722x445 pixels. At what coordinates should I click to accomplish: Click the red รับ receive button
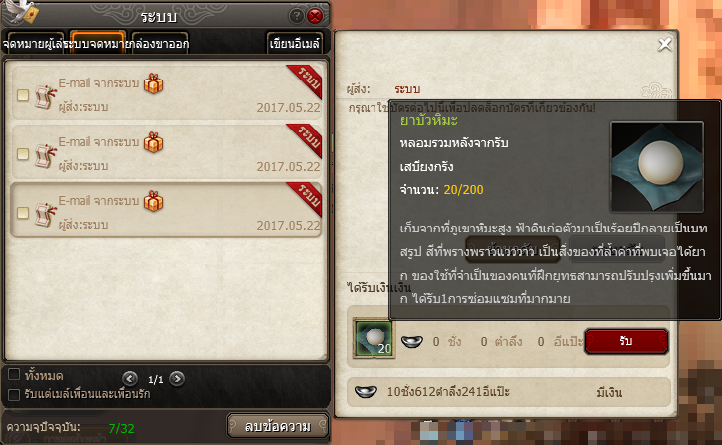(626, 341)
